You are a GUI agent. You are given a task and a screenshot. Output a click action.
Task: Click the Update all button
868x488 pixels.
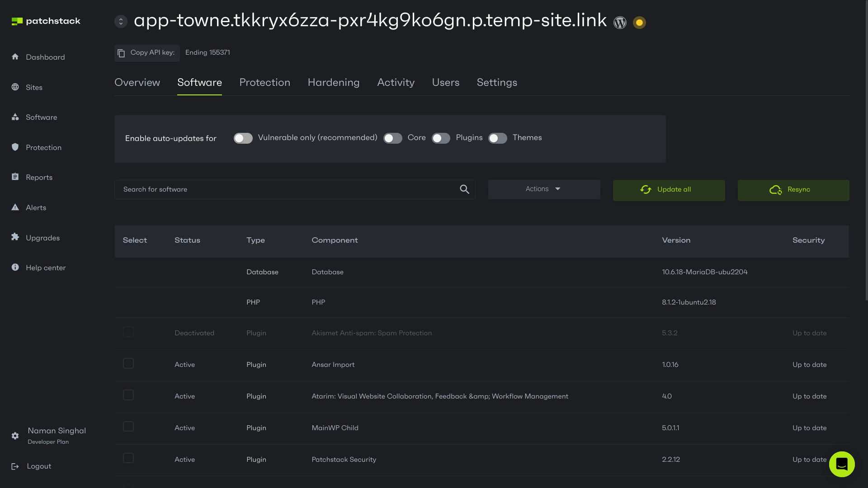669,190
